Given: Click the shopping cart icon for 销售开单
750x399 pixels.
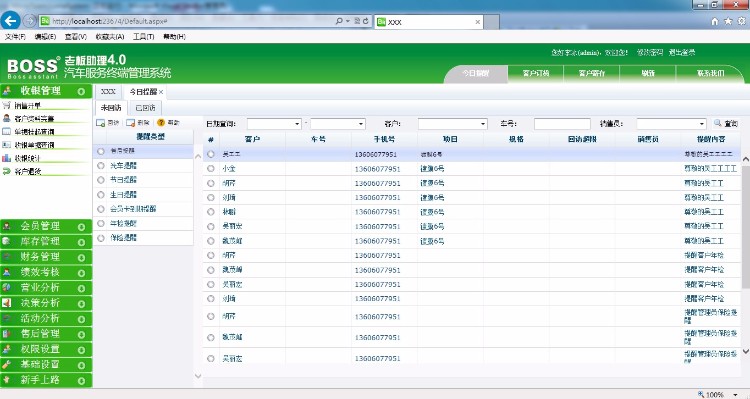Looking at the screenshot, I should [x=6, y=105].
